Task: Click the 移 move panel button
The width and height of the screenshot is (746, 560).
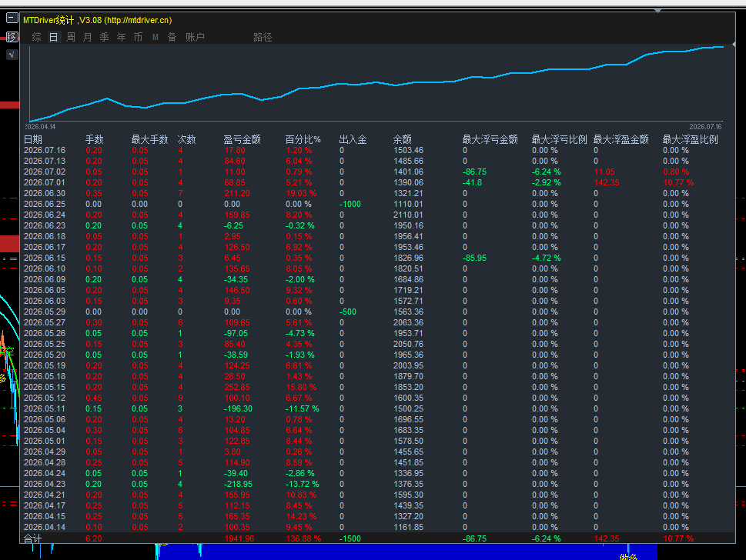Action: coord(12,37)
